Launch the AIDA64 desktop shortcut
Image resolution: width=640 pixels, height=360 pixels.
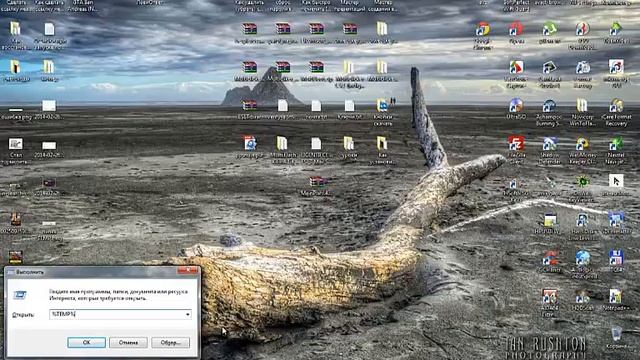[549, 302]
